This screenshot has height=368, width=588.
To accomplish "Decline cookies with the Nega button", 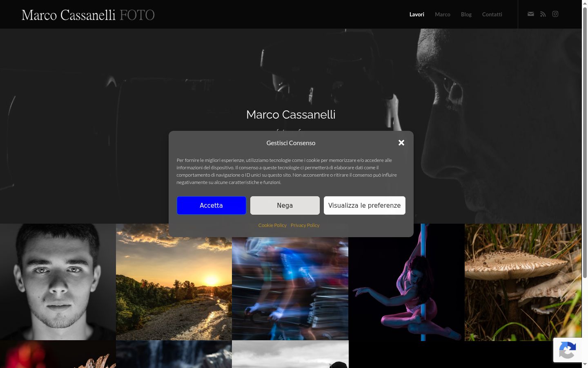I will (285, 205).
